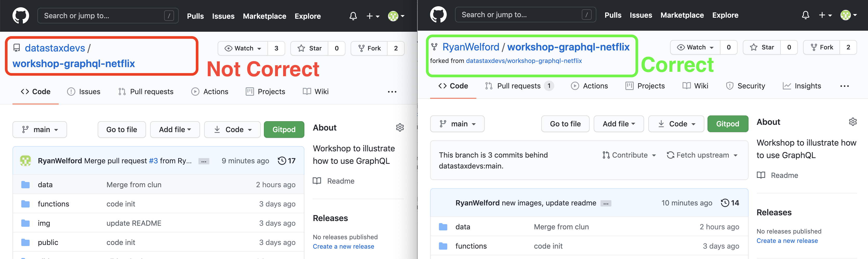Image resolution: width=868 pixels, height=259 pixels.
Task: Open the plus create menu in left window
Action: (x=373, y=16)
